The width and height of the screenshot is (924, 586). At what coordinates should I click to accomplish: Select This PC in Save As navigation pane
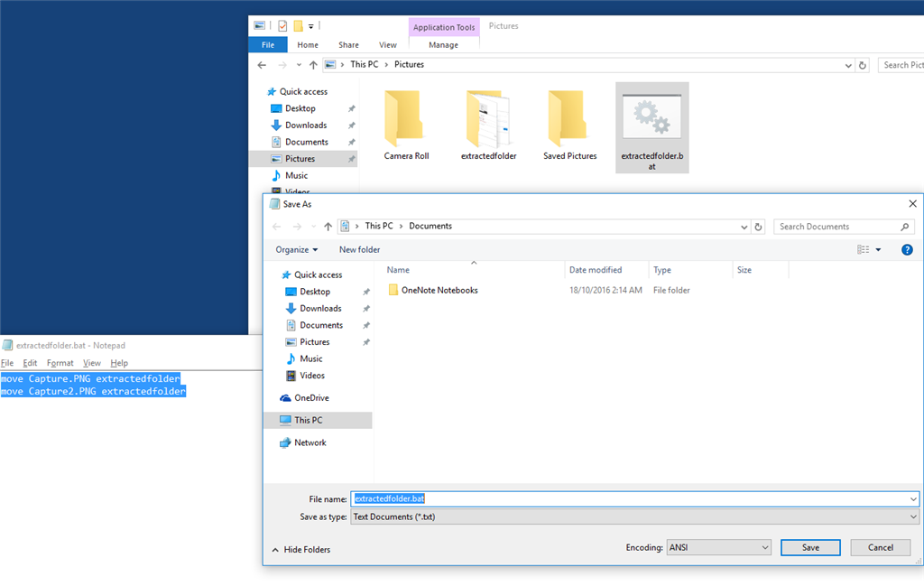319,421
